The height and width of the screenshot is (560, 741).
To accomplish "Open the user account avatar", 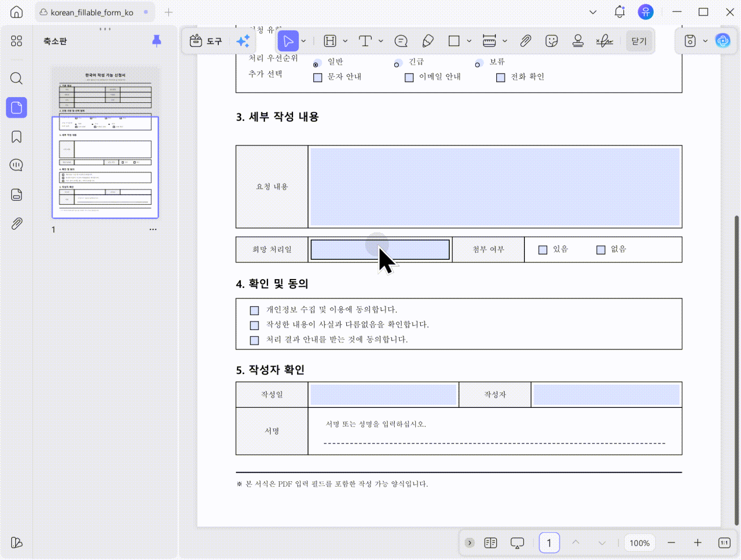I will (646, 12).
